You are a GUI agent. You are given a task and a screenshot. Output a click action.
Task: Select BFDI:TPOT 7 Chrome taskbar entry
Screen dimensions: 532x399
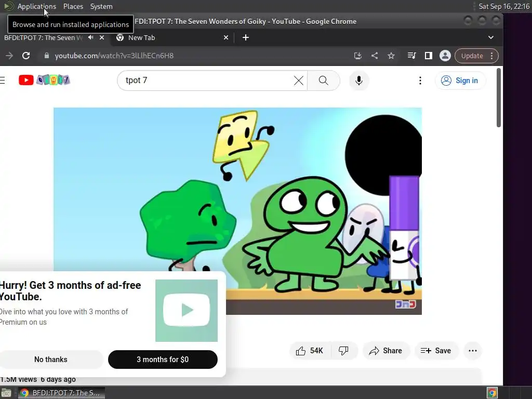click(x=61, y=393)
